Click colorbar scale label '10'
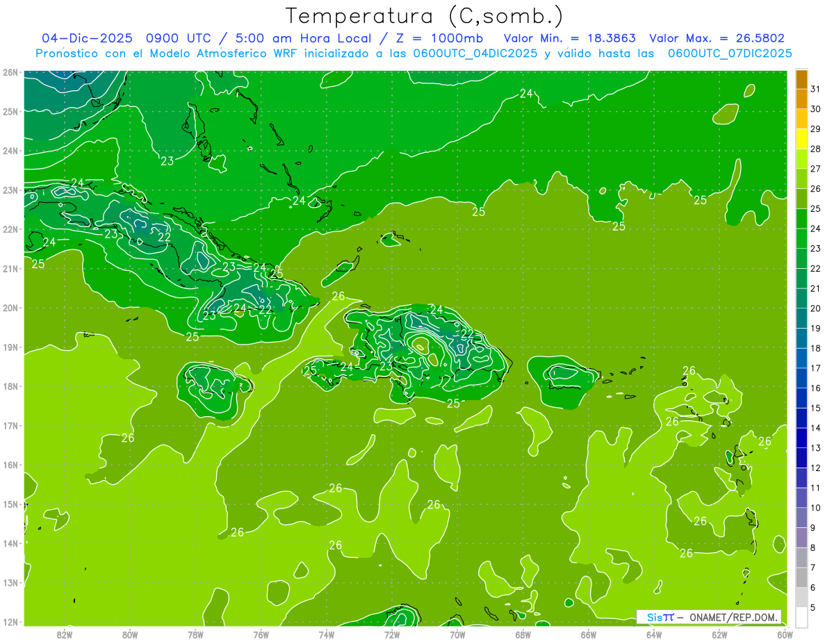 (x=815, y=508)
